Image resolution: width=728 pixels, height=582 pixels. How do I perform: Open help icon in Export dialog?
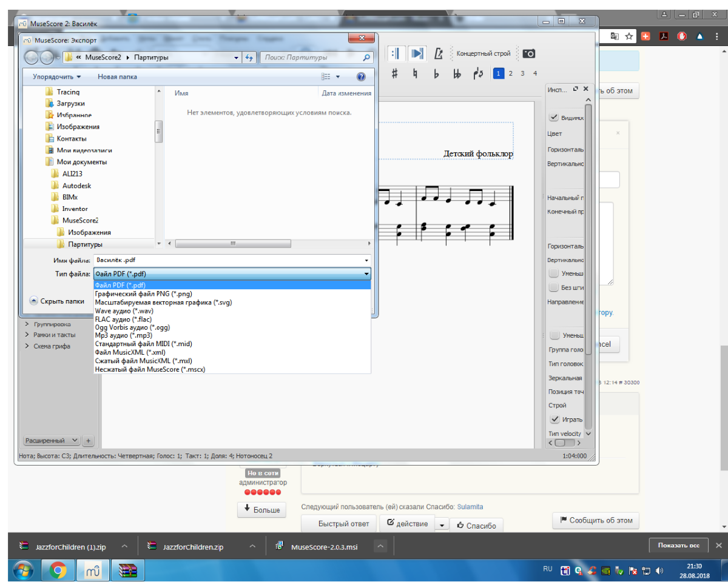click(361, 77)
